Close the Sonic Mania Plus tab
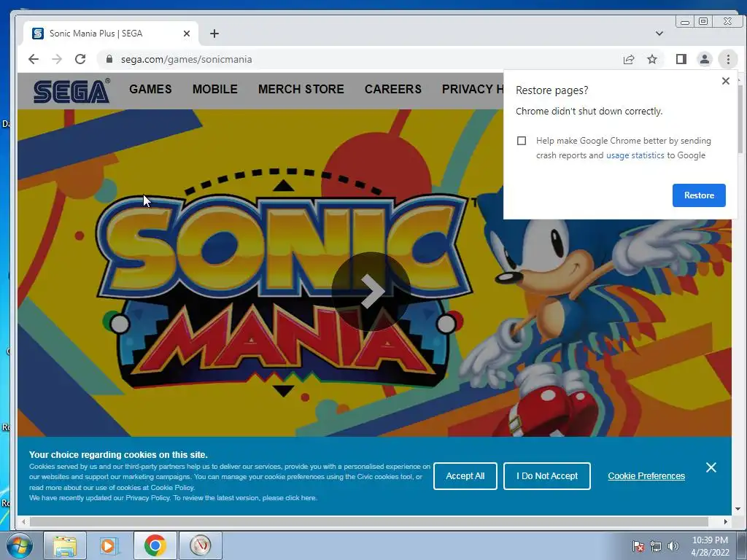Screen dimensions: 747x560 (x=187, y=34)
